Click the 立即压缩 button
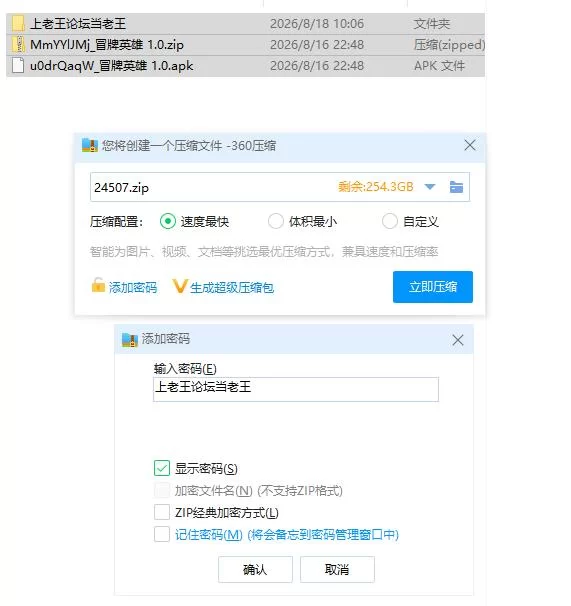The image size is (571, 606). (433, 287)
